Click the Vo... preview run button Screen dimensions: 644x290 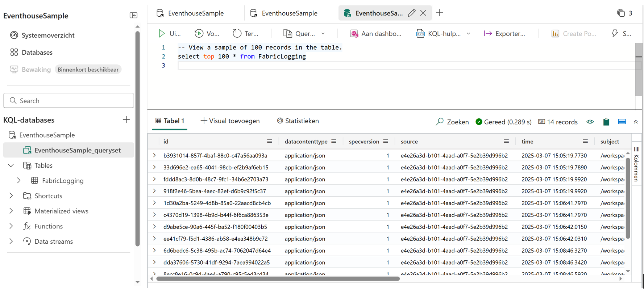coord(207,34)
